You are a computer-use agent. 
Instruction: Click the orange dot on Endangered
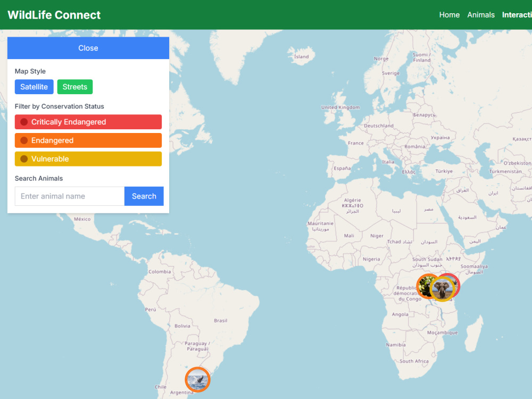[24, 140]
